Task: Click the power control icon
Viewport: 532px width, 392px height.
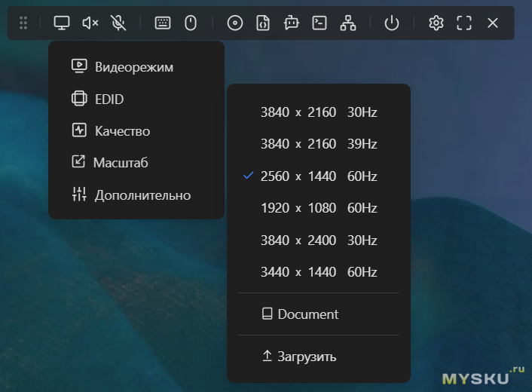Action: [x=391, y=23]
